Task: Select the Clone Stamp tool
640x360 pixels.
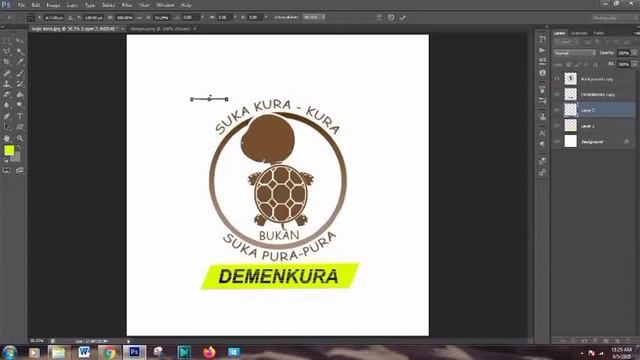Action: [7, 84]
